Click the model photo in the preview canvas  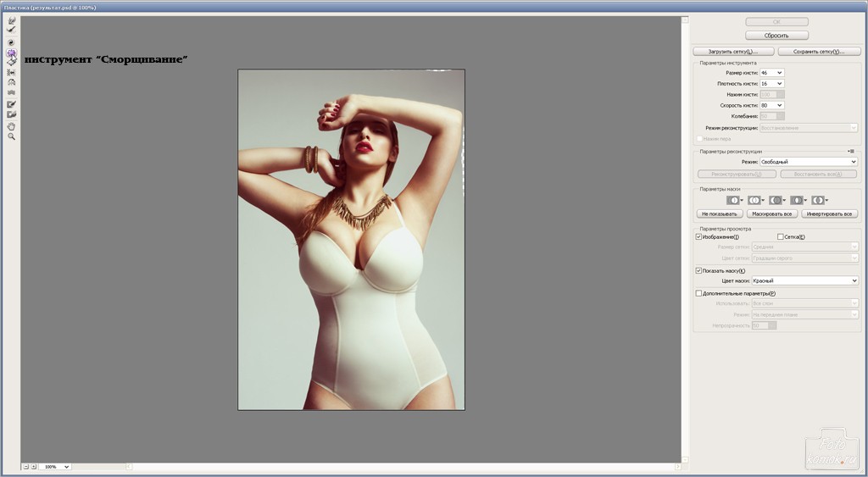coord(352,240)
